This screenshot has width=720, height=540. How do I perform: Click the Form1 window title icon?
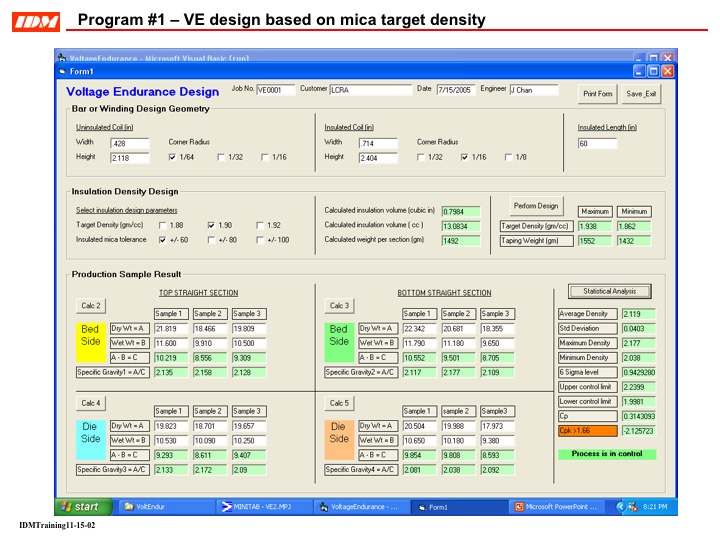tap(62, 71)
